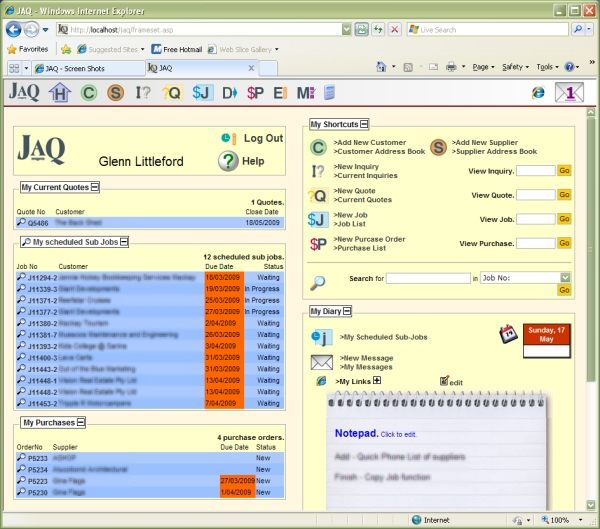Collapse the My Diary panel
This screenshot has width=600, height=529.
point(347,311)
